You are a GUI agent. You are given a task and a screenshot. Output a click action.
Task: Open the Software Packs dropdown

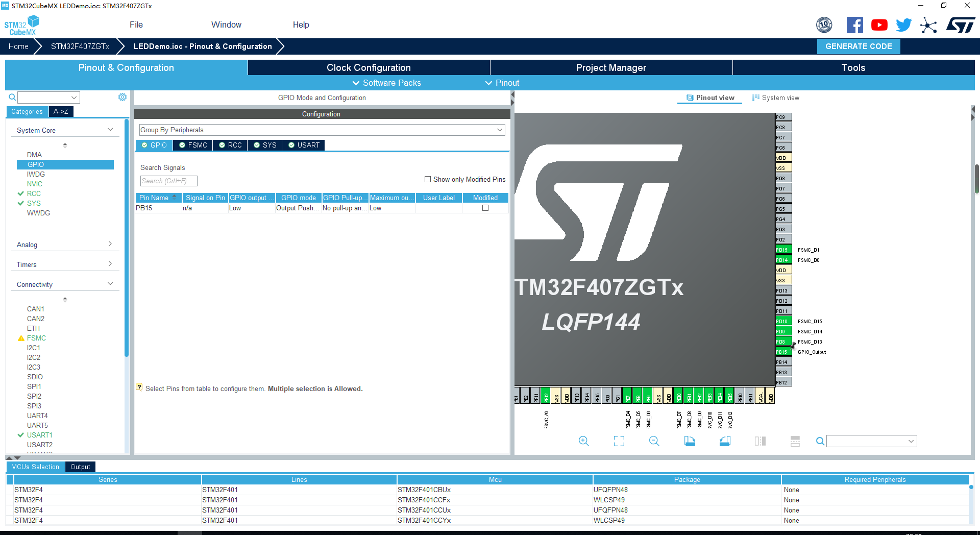click(387, 83)
